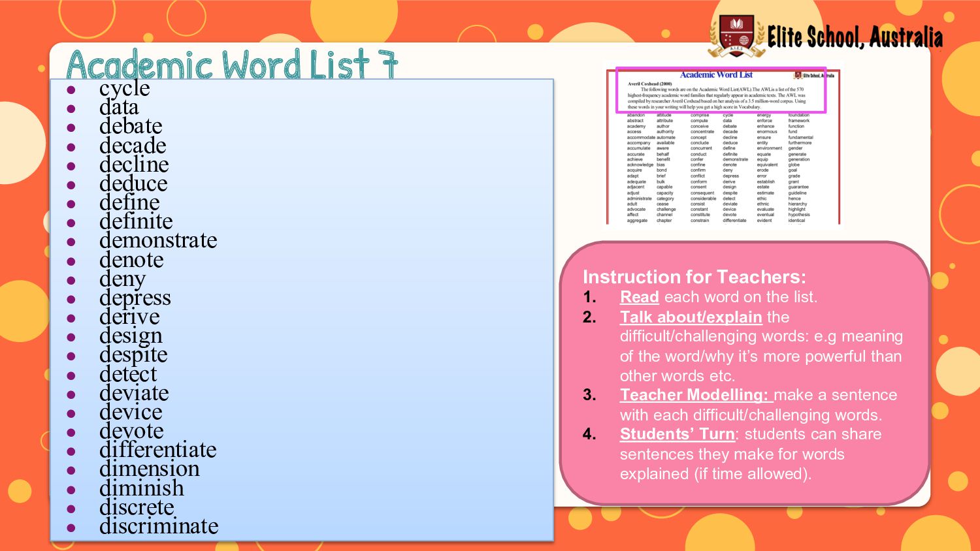Select the word 'deduce'
The width and height of the screenshot is (980, 551).
pyautogui.click(x=133, y=183)
